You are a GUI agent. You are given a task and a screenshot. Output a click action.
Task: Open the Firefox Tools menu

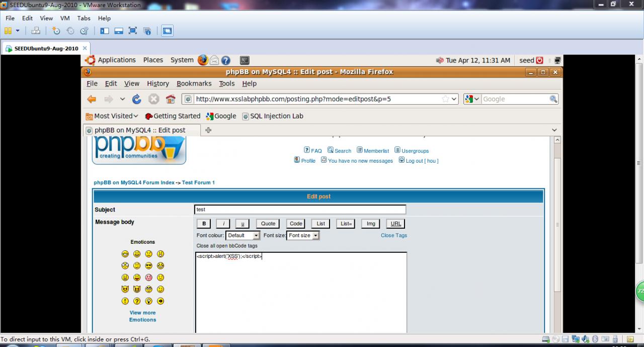pyautogui.click(x=227, y=84)
